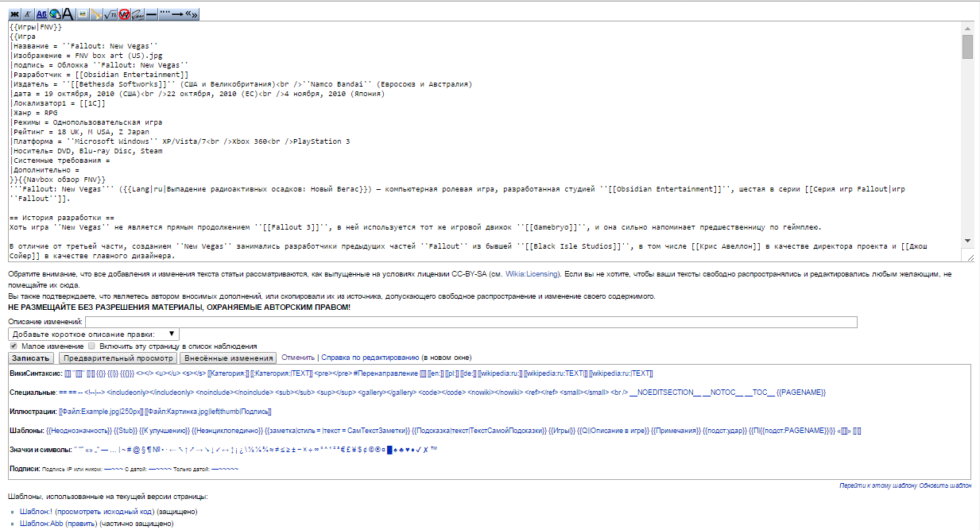
Task: Insert {{Неэнциклопедично}} template
Action: pos(227,431)
